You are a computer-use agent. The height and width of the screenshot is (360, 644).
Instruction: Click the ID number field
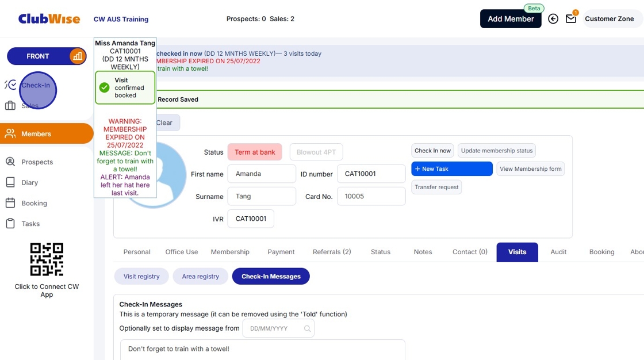(371, 174)
